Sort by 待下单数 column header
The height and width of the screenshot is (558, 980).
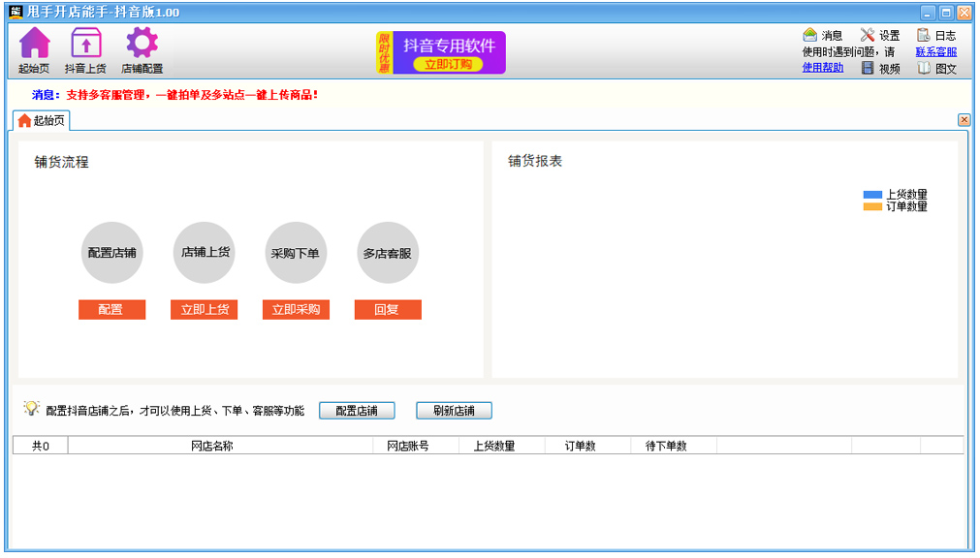(x=674, y=446)
